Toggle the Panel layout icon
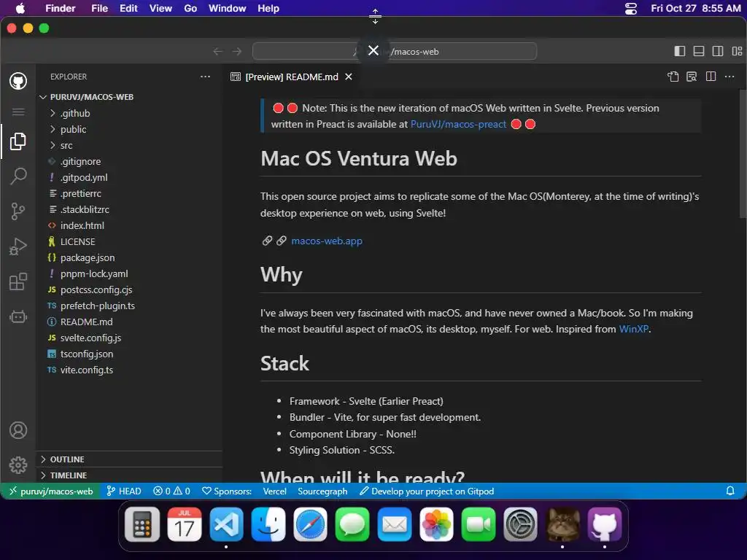Viewport: 747px width, 560px height. click(x=699, y=52)
